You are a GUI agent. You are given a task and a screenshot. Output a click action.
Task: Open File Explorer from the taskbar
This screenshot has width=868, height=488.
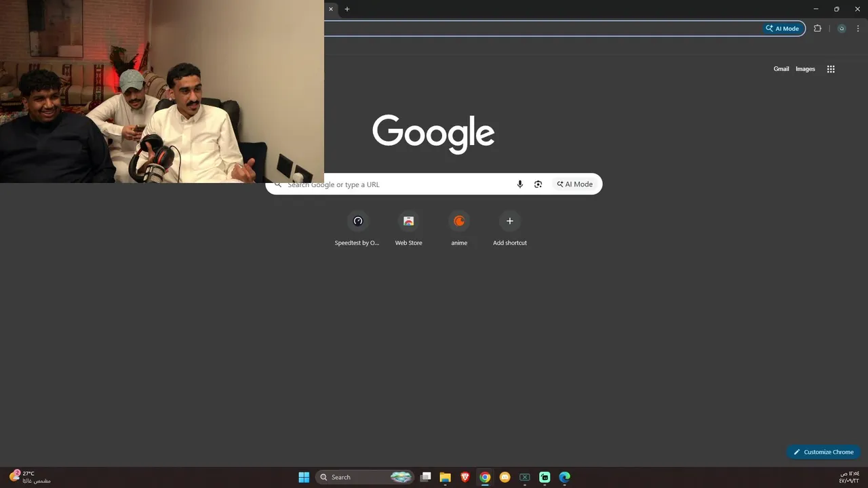446,477
